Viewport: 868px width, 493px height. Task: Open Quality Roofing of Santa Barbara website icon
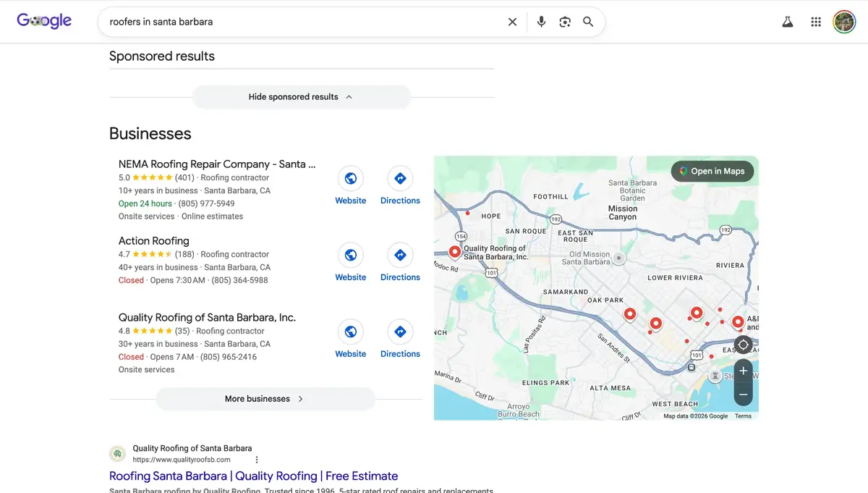pos(351,332)
